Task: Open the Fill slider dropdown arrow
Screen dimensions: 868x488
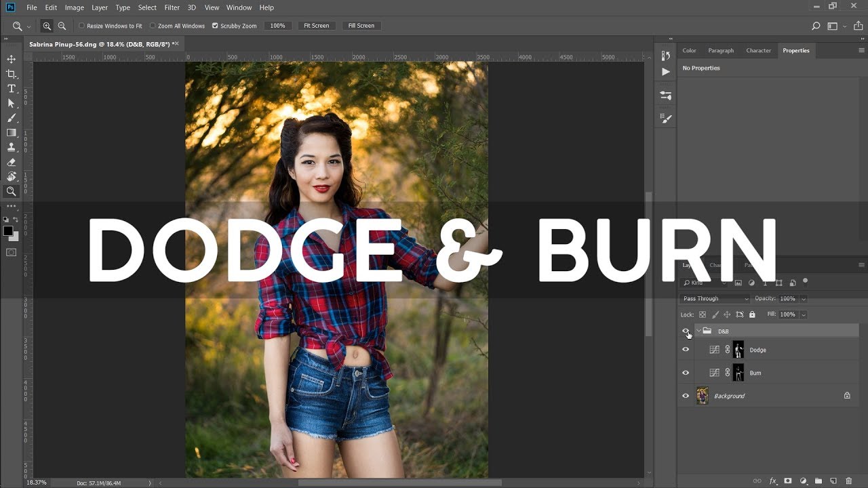Action: click(804, 314)
